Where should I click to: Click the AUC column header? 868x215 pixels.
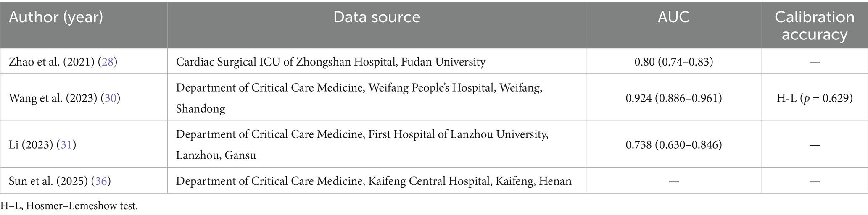tap(673, 17)
